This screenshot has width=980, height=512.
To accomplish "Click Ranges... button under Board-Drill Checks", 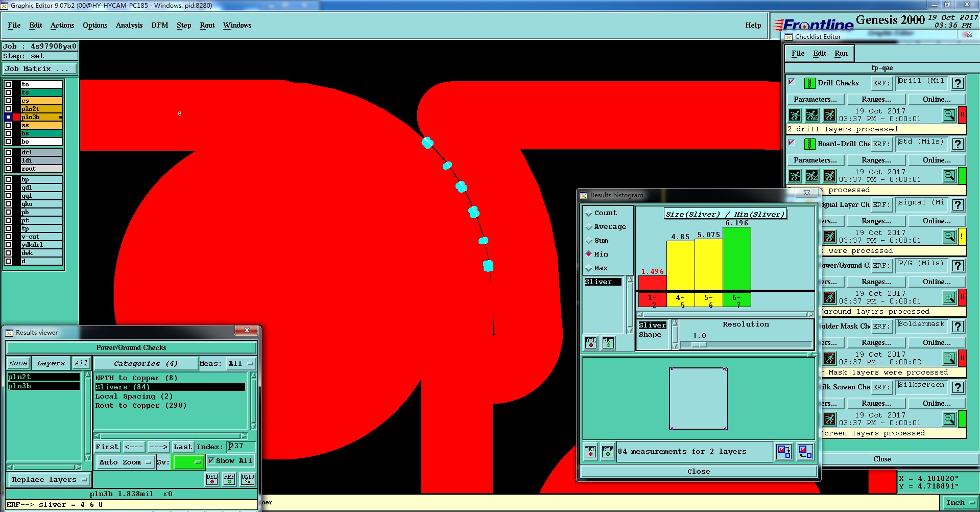I will (x=876, y=160).
